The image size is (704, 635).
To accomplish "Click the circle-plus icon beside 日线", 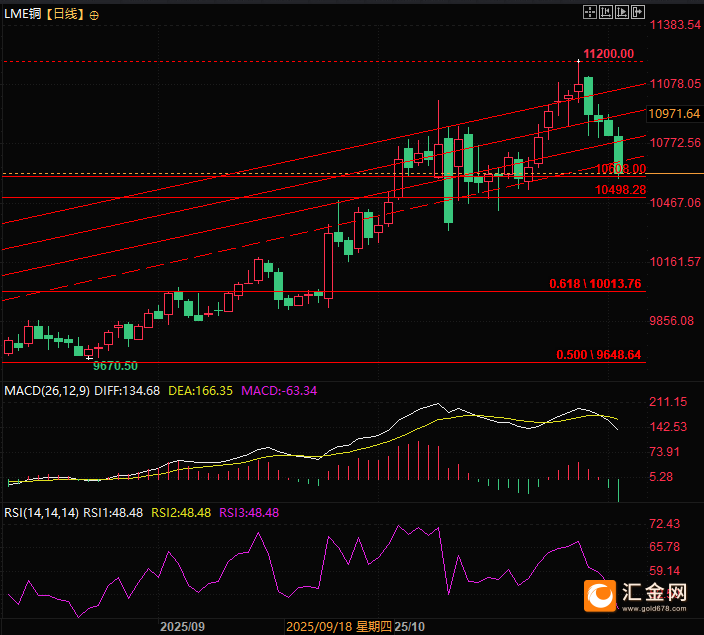I will point(94,16).
